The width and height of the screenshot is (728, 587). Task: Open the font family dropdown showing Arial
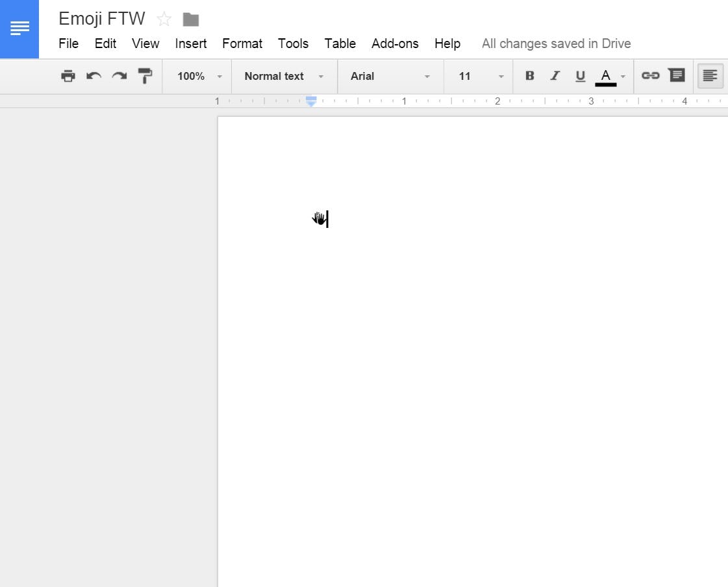coord(390,76)
